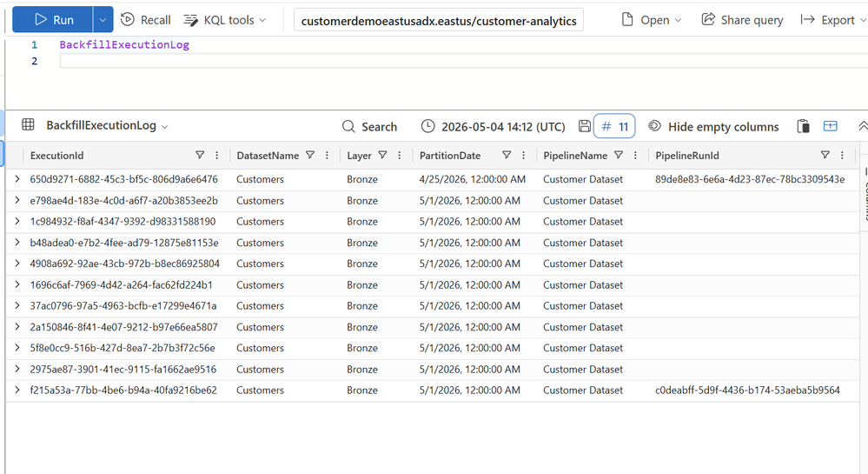
Task: Click the layout toggle icon beside the clipboard icon
Action: pyautogui.click(x=831, y=126)
